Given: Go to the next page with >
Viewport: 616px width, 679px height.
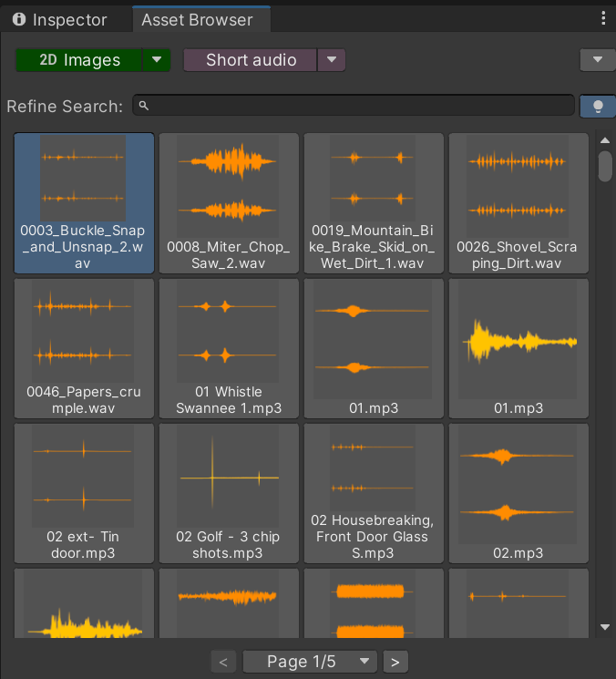Looking at the screenshot, I should 395,662.
